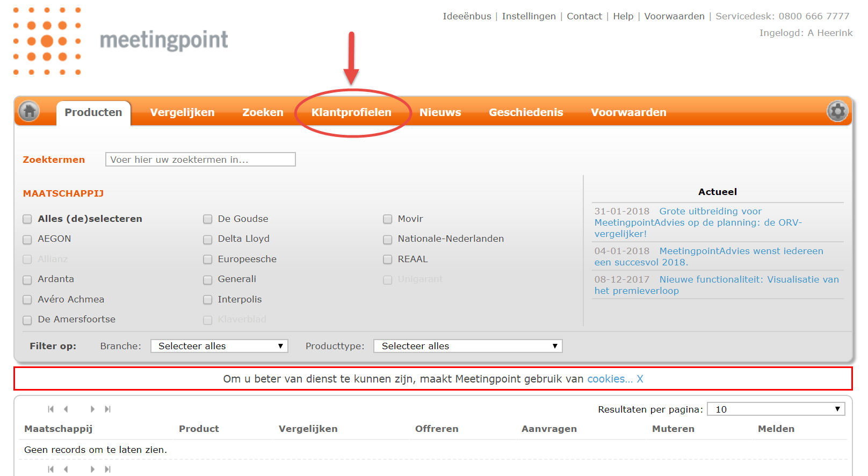The height and width of the screenshot is (476, 868).
Task: Open news item wishing succesvol 2018
Action: (708, 256)
